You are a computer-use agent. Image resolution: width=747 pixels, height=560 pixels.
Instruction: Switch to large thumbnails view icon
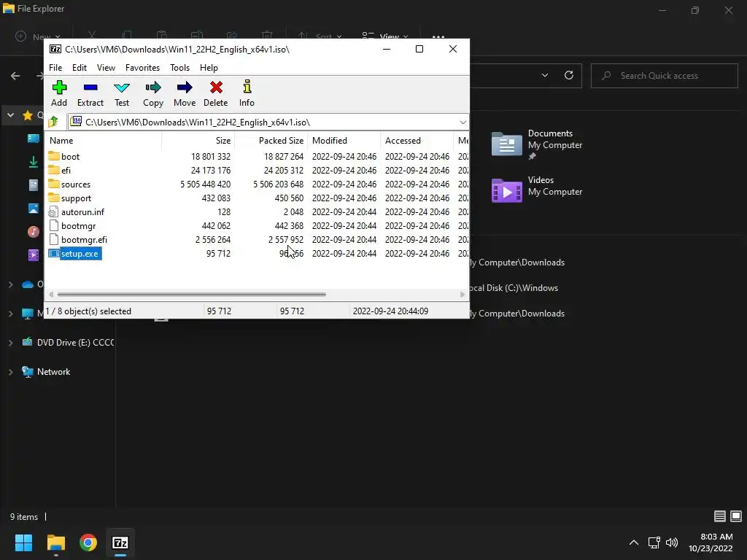tap(735, 516)
